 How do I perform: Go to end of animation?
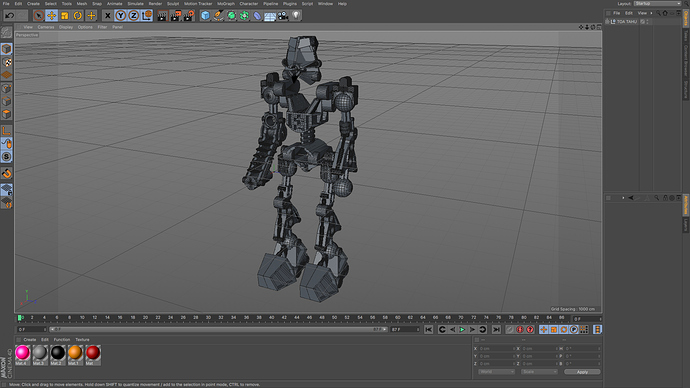(496, 329)
